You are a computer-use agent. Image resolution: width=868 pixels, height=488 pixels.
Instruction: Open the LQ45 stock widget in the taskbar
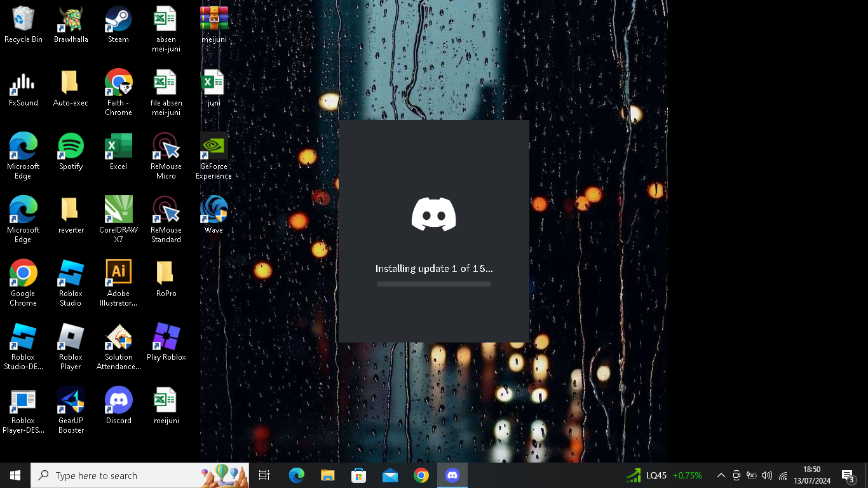pos(664,475)
